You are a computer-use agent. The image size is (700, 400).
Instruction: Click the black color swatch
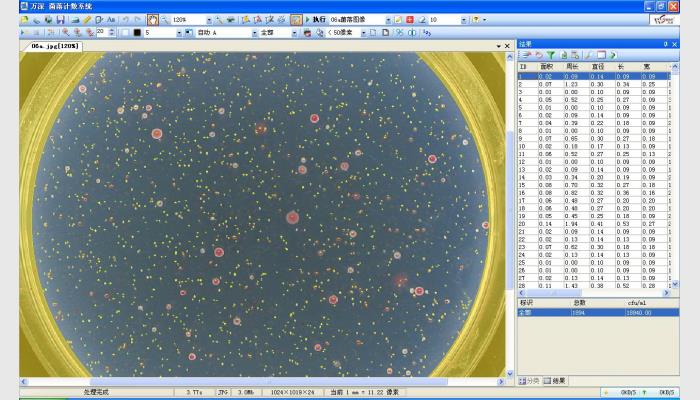click(x=137, y=33)
